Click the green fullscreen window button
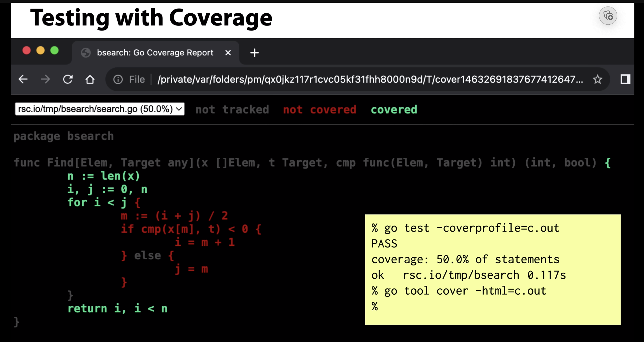Viewport: 644px width, 342px height. coord(54,51)
